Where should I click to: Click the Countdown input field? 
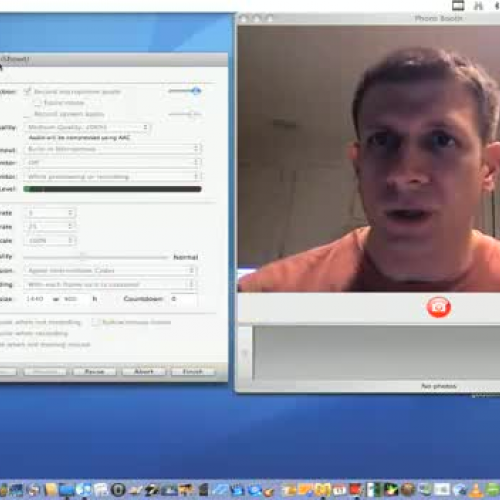point(183,299)
